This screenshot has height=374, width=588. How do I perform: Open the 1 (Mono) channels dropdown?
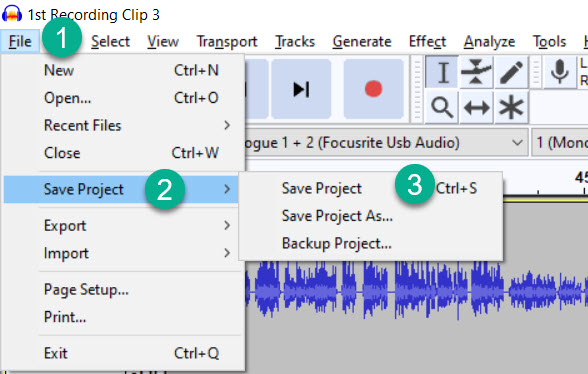(560, 143)
